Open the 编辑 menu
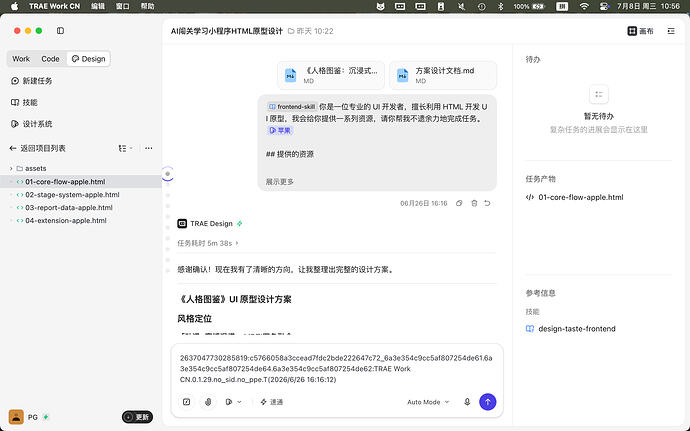This screenshot has width=690, height=431. click(98, 6)
